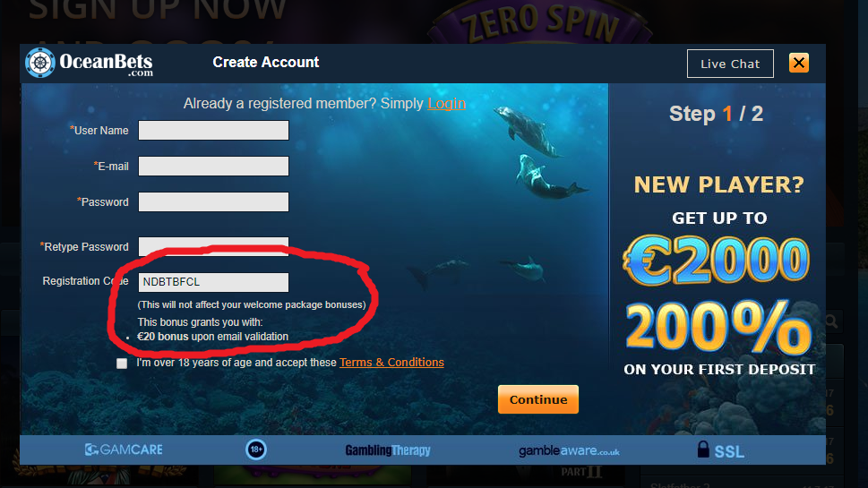
Task: Click the Retype Password field
Action: click(213, 246)
